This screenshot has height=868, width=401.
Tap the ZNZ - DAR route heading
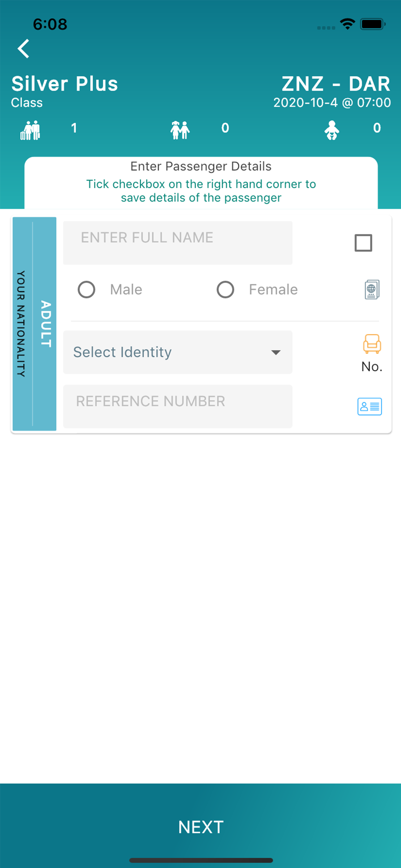(x=336, y=84)
